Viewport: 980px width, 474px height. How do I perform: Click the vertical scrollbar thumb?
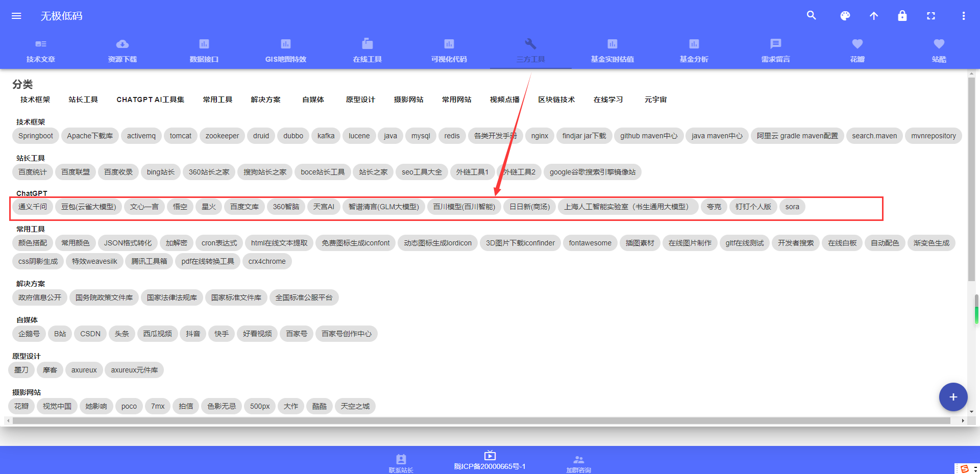tap(971, 179)
